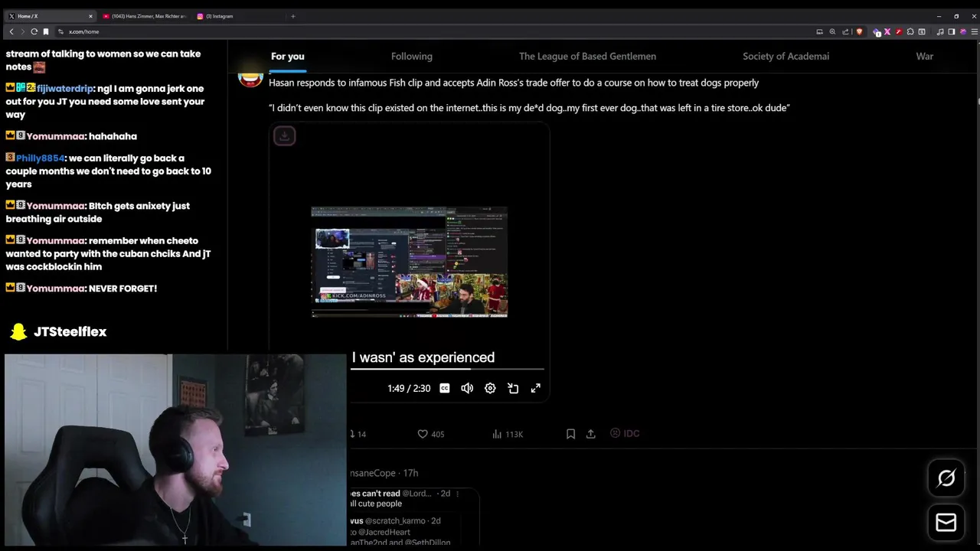The image size is (980, 551).
Task: Bookmark this page in browser toolbar
Action: point(46,31)
